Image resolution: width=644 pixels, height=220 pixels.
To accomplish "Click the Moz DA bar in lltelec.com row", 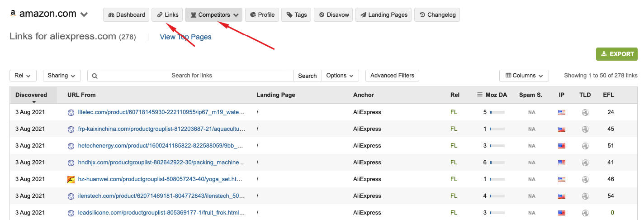I will [497, 112].
